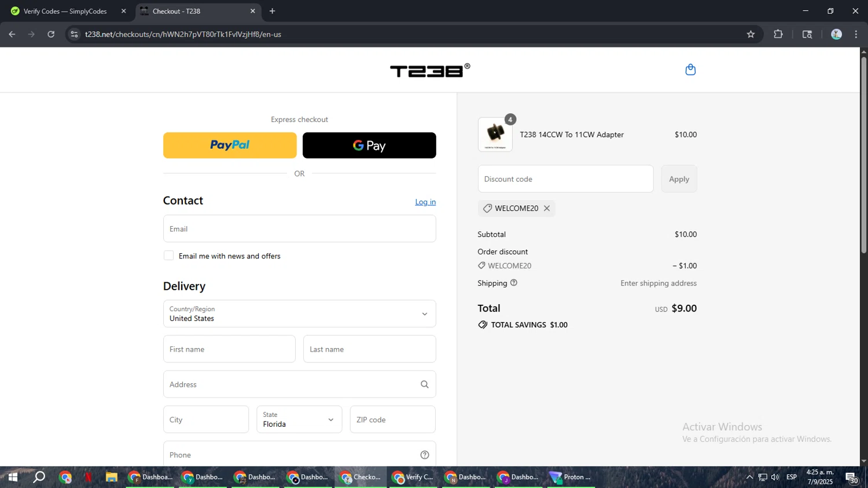
Task: Reload the checkout page
Action: 51,34
